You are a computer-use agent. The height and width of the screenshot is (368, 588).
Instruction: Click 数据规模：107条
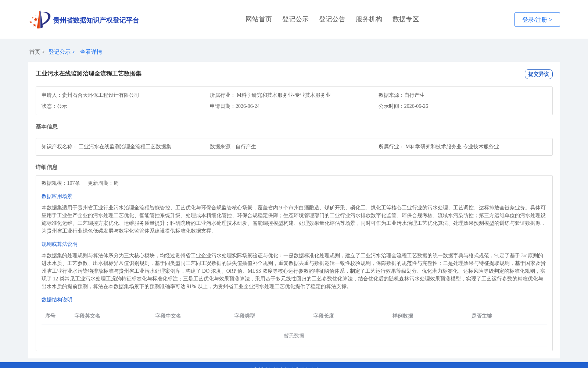(61, 183)
